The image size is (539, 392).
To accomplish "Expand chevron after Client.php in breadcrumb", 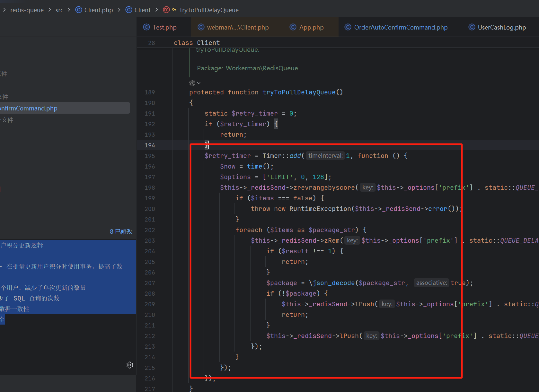I will point(119,10).
